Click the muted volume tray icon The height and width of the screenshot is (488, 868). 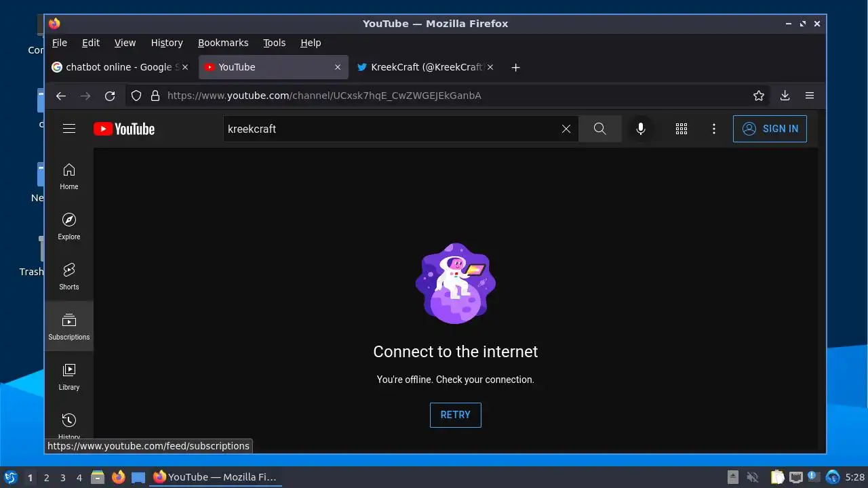coord(752,477)
